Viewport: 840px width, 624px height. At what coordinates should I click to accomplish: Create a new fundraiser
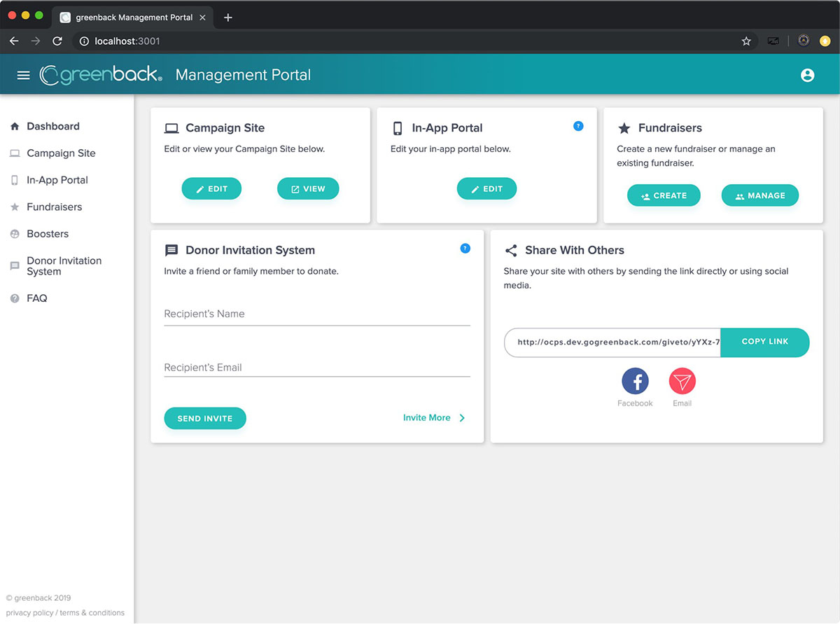664,196
